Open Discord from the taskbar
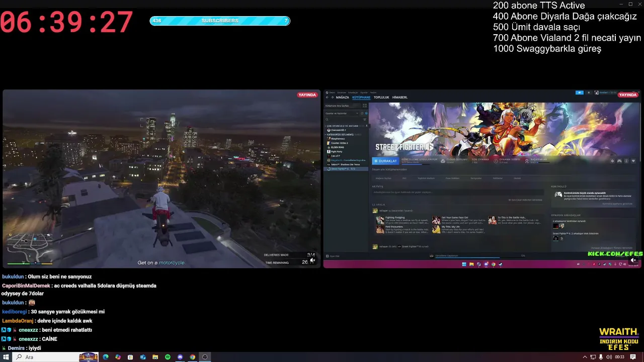 (180, 357)
